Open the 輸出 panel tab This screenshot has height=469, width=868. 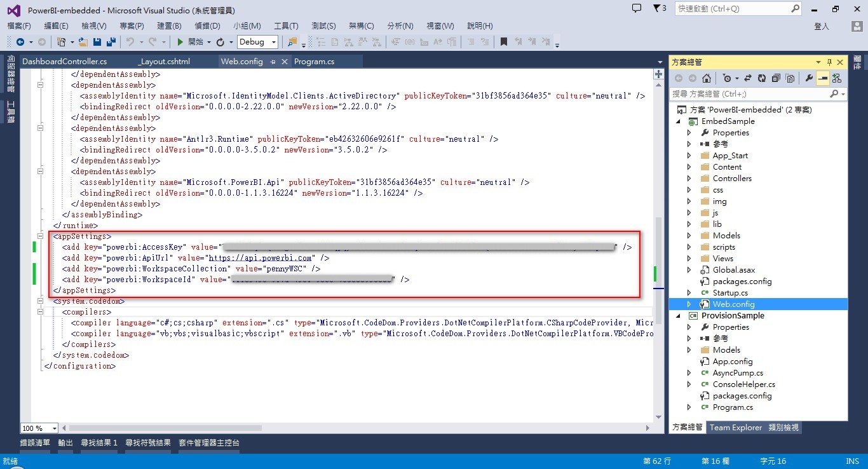[x=65, y=443]
